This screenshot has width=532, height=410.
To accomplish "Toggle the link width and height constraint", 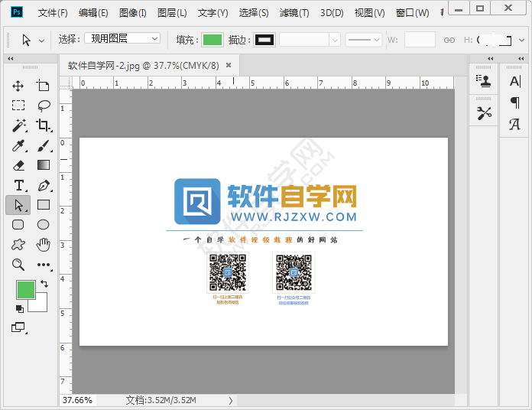I will point(449,40).
